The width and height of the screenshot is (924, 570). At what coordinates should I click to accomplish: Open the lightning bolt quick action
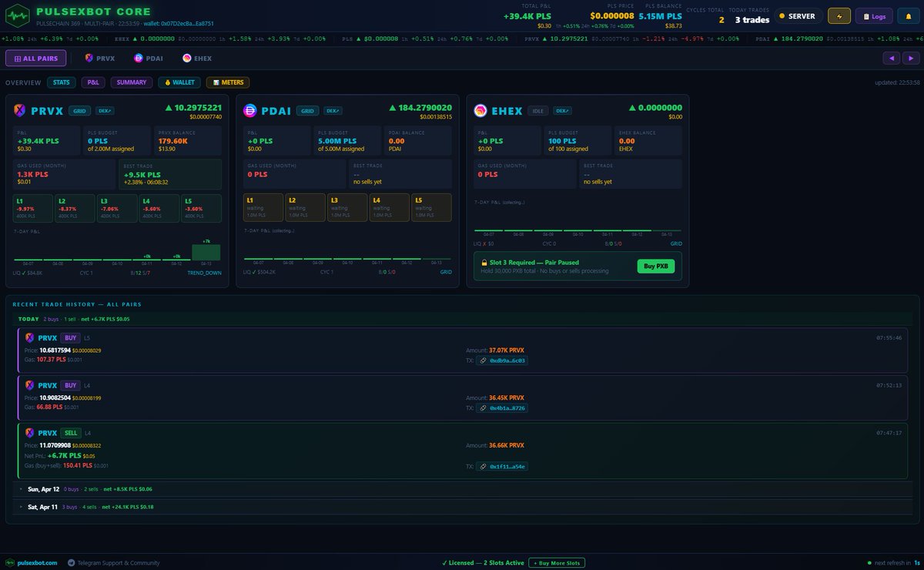pos(839,15)
